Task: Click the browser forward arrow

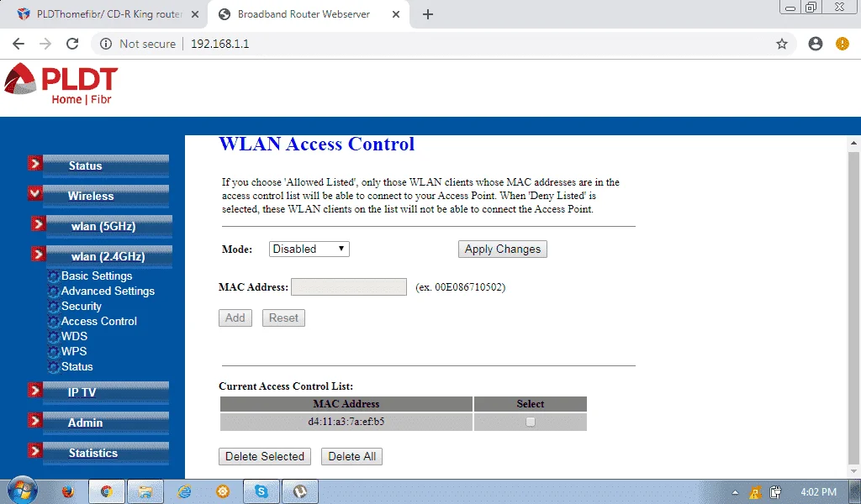Action: click(x=45, y=44)
